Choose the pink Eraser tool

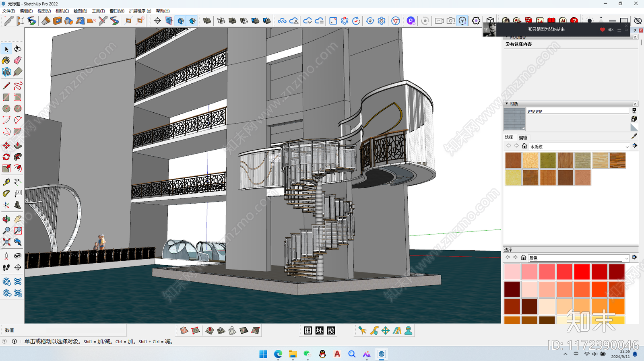click(18, 60)
